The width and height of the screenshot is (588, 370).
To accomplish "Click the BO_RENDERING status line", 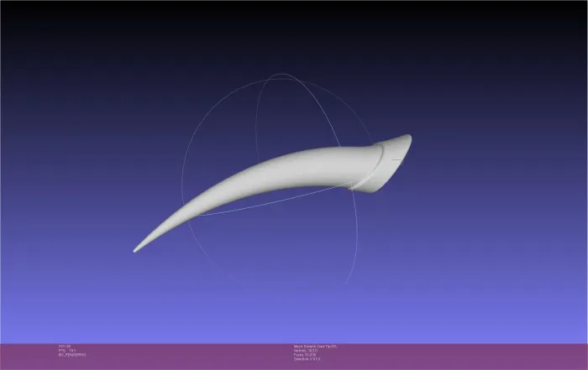I will 72,355.
